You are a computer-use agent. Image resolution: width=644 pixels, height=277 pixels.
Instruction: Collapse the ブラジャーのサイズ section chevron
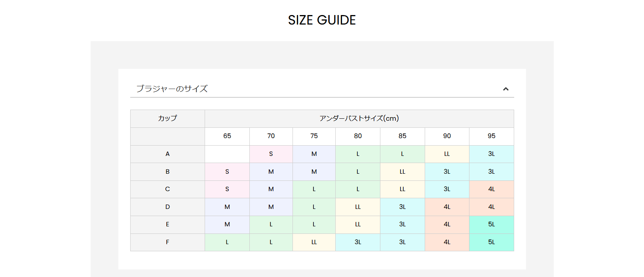(505, 89)
